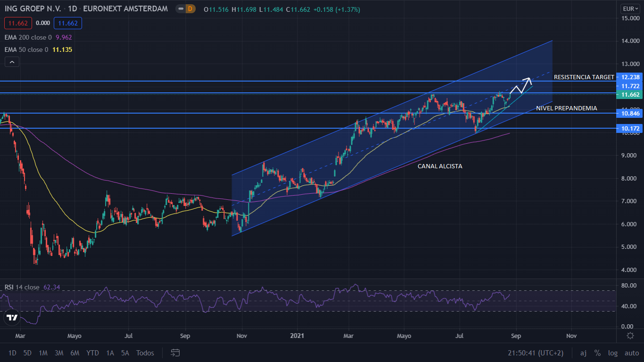
Task: Open the EUR currency dropdown
Action: [630, 8]
